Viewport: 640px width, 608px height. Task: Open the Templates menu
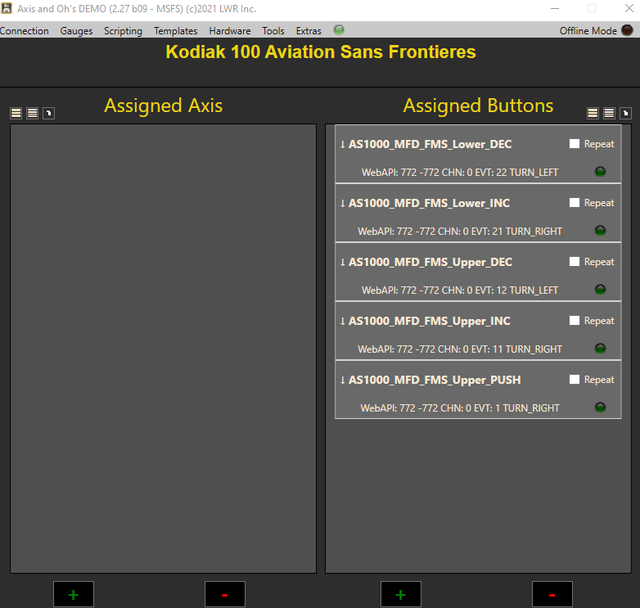(176, 31)
